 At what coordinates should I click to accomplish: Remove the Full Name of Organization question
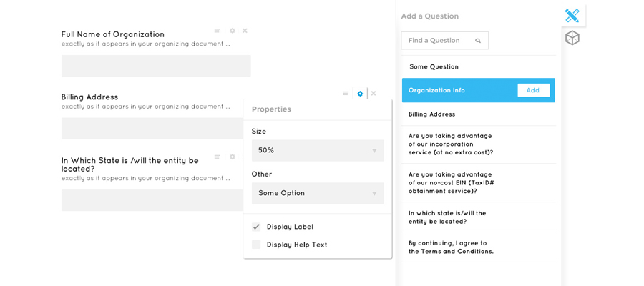click(245, 31)
